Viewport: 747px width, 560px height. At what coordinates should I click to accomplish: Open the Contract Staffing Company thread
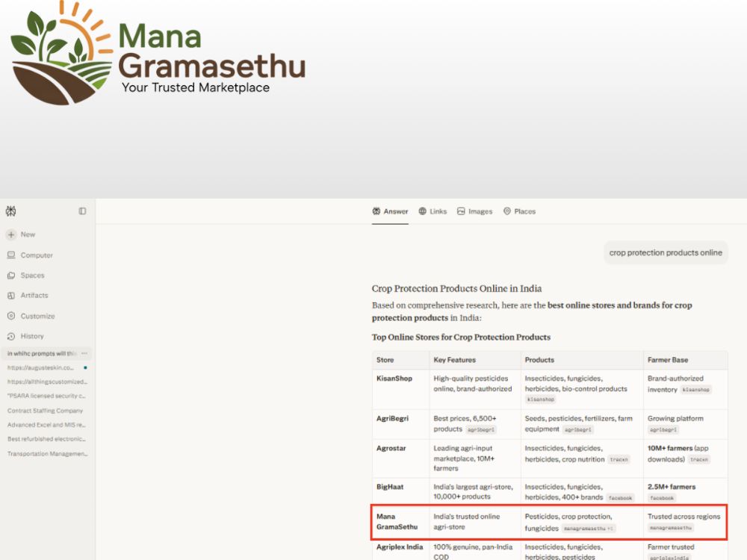coord(46,411)
